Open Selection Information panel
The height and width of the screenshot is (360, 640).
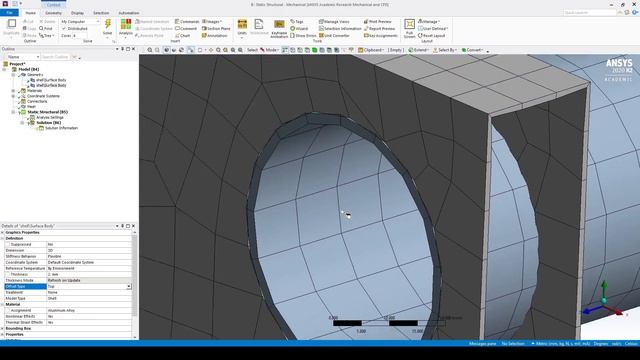340,29
